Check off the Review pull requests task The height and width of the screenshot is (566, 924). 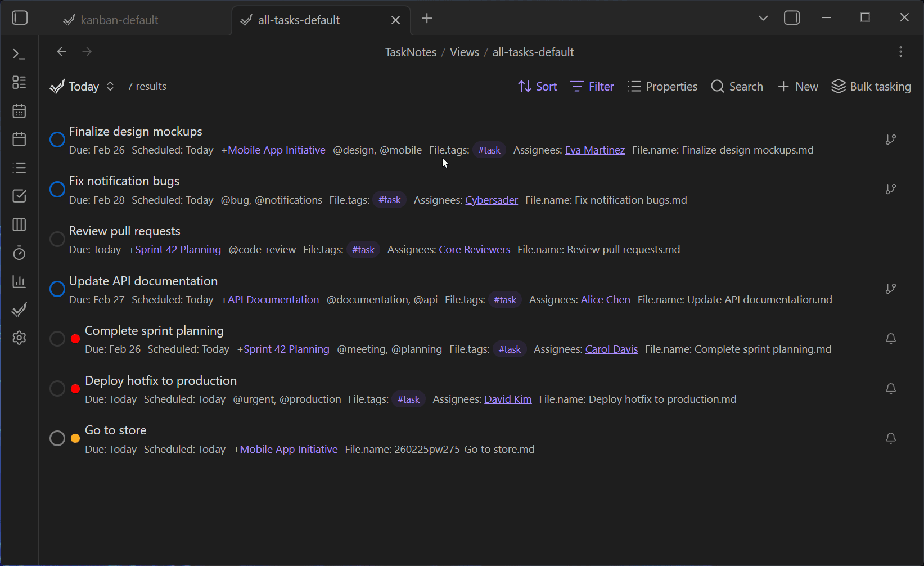[x=56, y=239]
